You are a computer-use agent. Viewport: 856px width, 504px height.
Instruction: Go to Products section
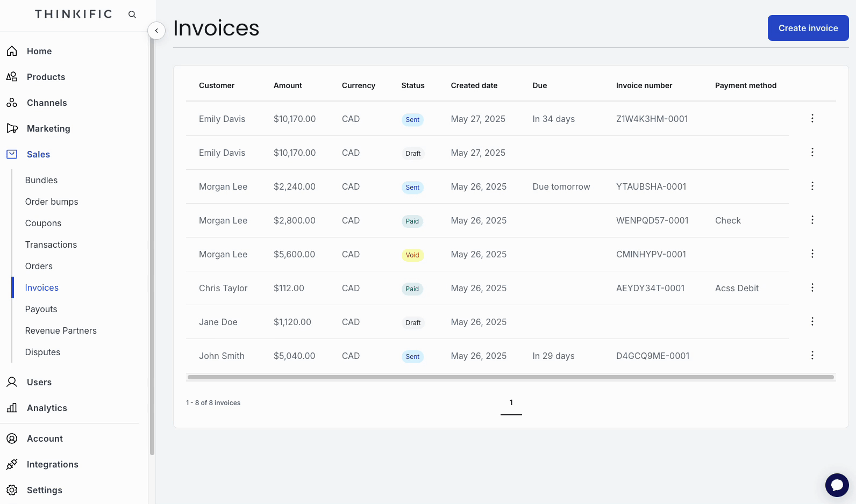click(x=46, y=77)
